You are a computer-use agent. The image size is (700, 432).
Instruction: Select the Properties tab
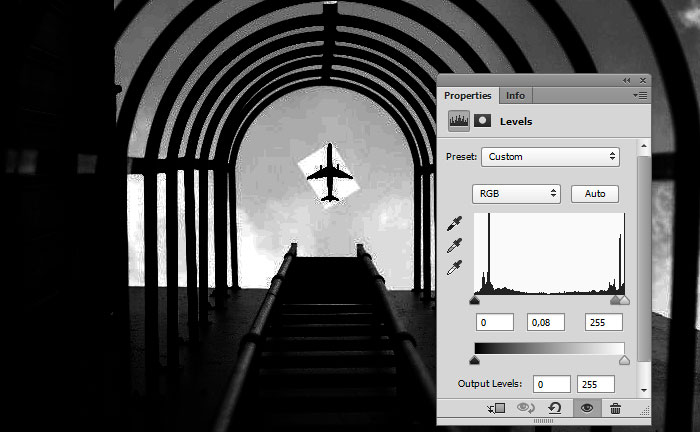click(x=467, y=96)
